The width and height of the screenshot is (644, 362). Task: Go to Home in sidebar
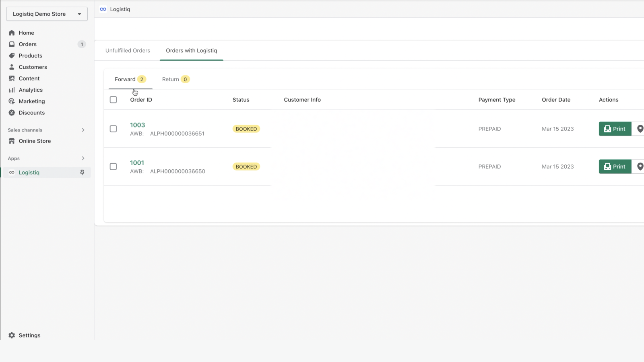[27, 33]
